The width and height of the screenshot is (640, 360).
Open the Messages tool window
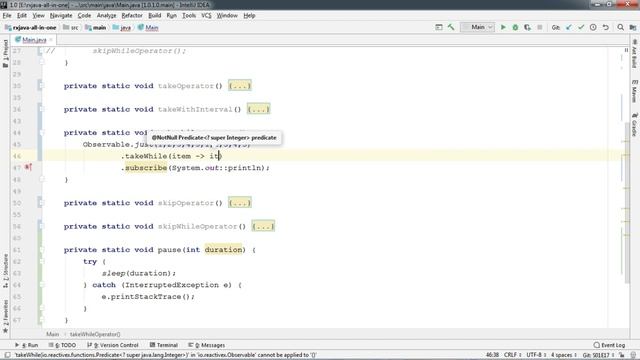pyautogui.click(x=207, y=345)
